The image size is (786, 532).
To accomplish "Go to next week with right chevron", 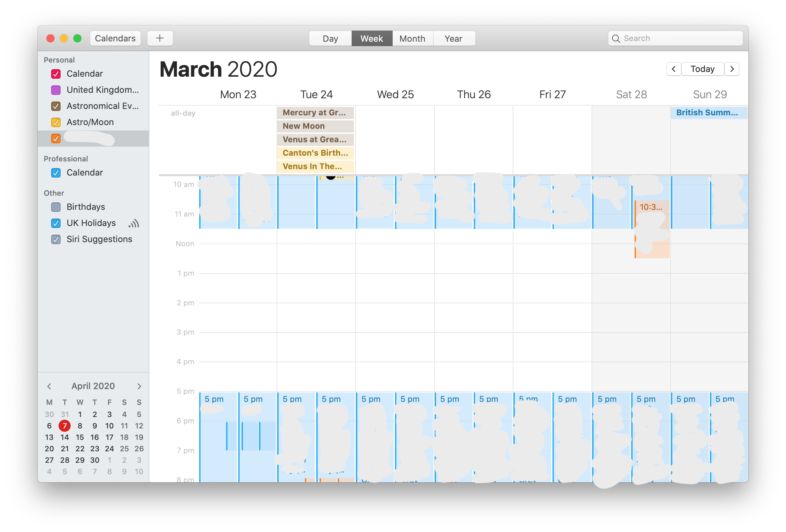I will [732, 69].
